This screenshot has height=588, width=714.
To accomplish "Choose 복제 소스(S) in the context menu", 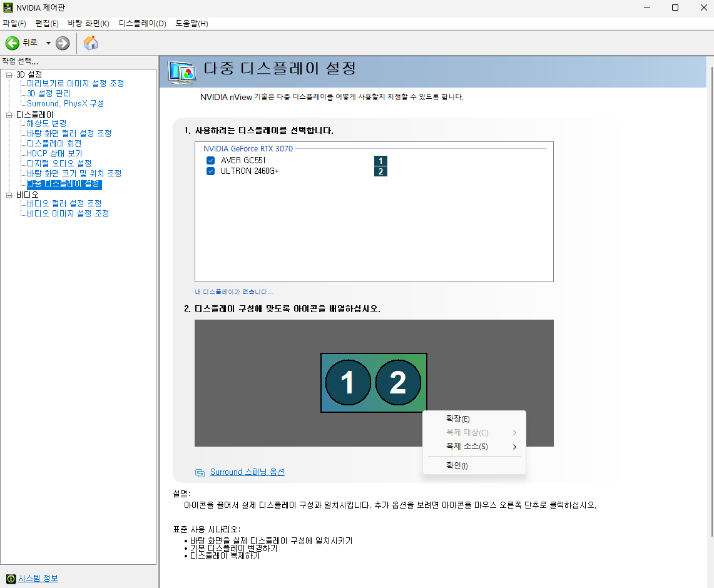I will 474,447.
